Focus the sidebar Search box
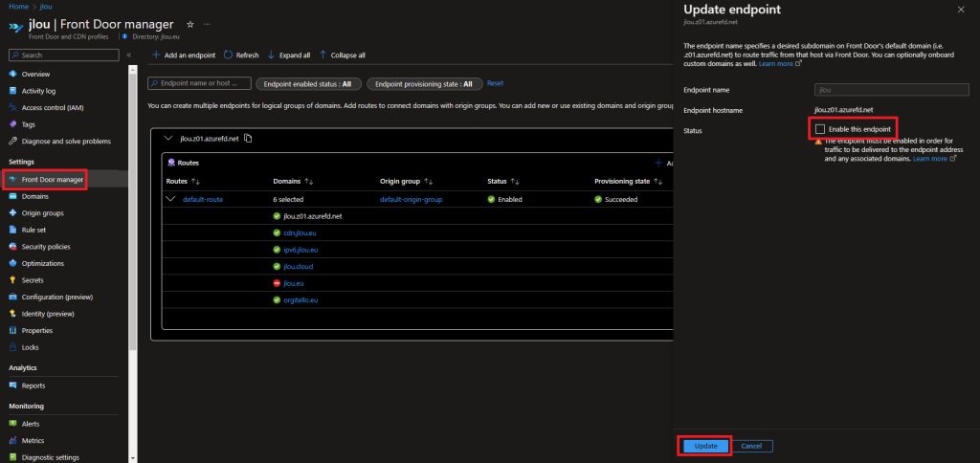The height and width of the screenshot is (463, 980). click(64, 55)
